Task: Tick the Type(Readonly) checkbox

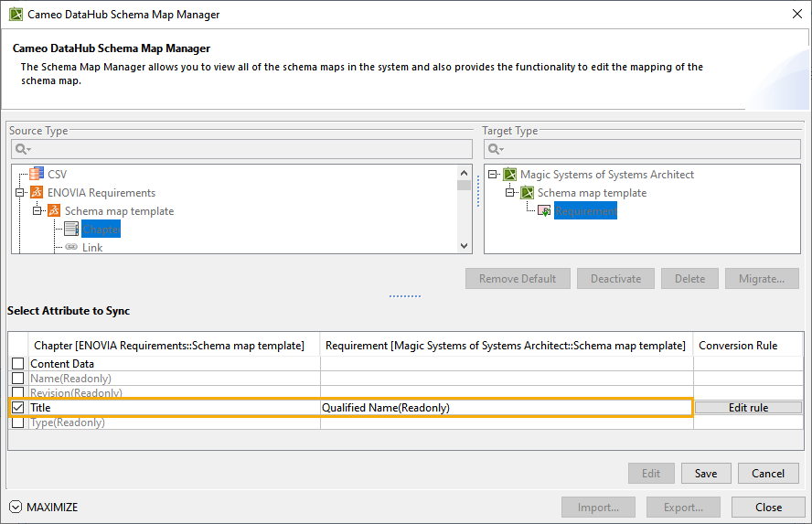Action: [18, 422]
